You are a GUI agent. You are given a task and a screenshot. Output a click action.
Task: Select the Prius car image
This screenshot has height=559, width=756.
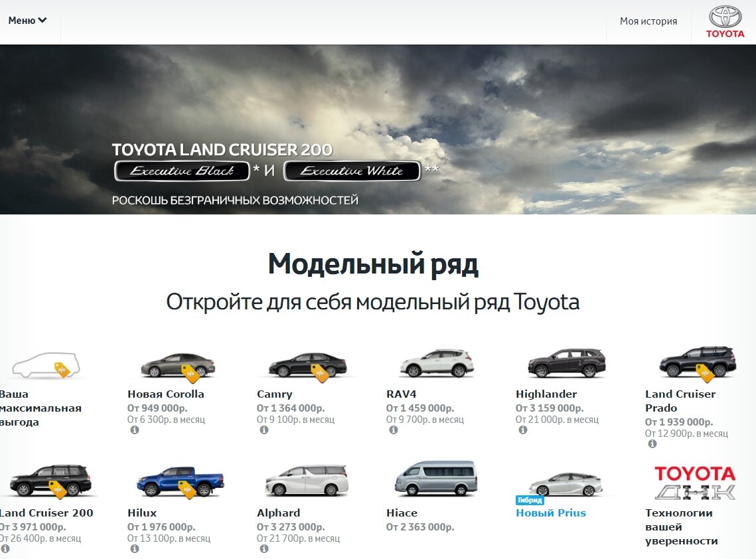(x=566, y=484)
